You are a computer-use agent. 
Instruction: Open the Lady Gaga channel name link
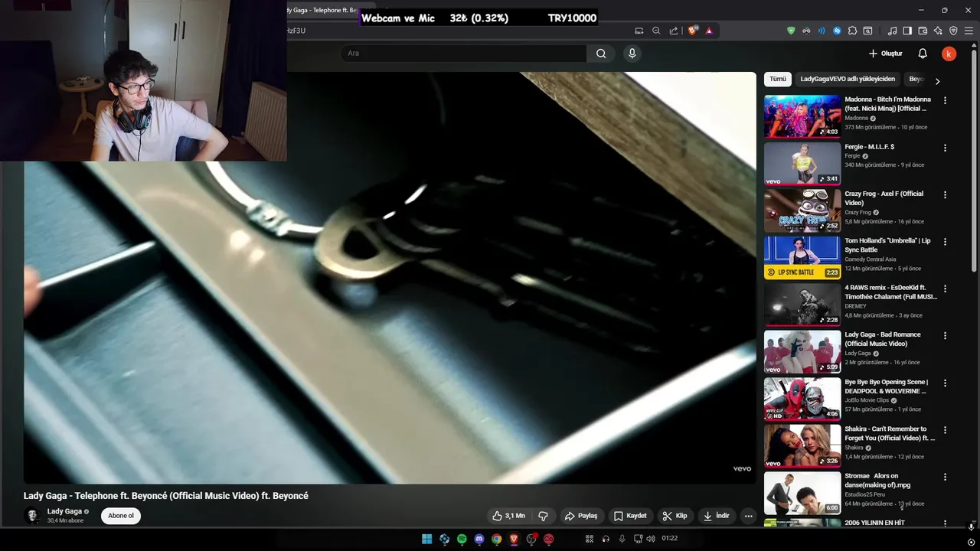(64, 511)
